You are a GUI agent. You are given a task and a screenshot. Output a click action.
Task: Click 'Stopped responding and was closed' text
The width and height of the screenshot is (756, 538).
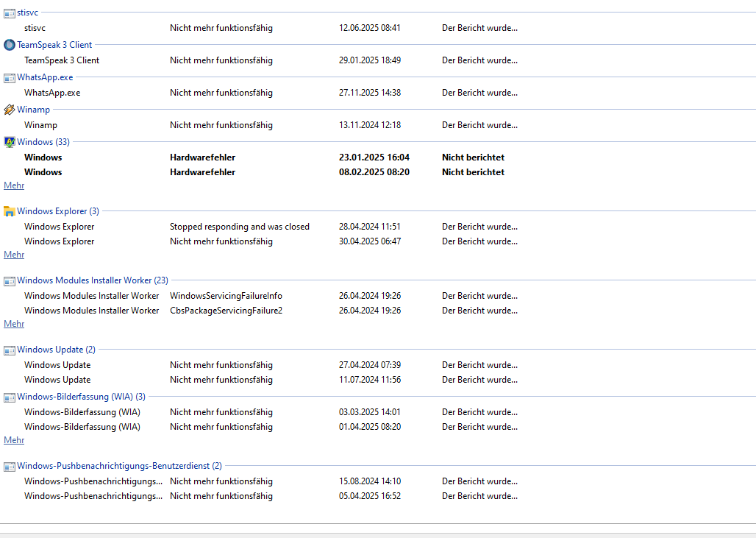click(x=240, y=227)
